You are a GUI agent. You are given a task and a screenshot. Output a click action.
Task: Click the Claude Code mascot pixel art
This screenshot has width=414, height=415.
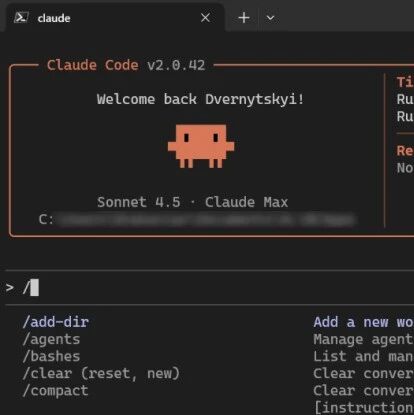201,146
